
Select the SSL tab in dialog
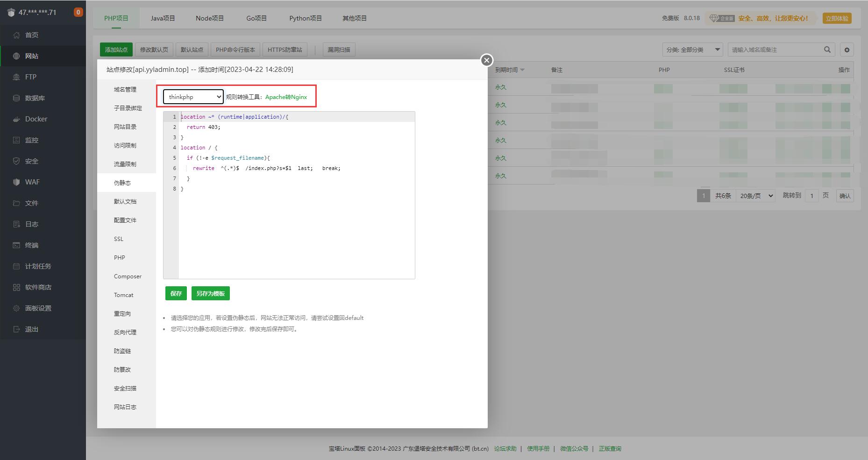click(x=119, y=239)
